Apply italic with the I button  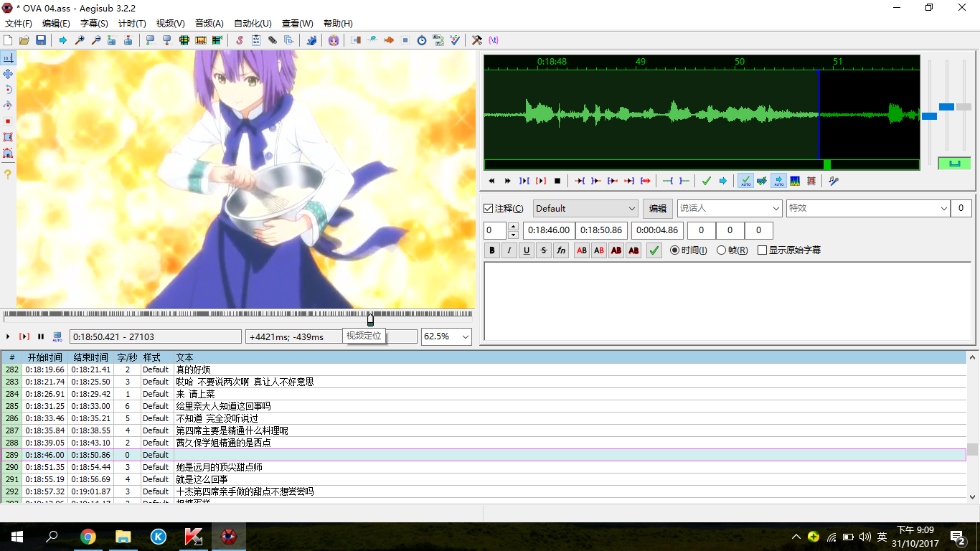coord(509,250)
